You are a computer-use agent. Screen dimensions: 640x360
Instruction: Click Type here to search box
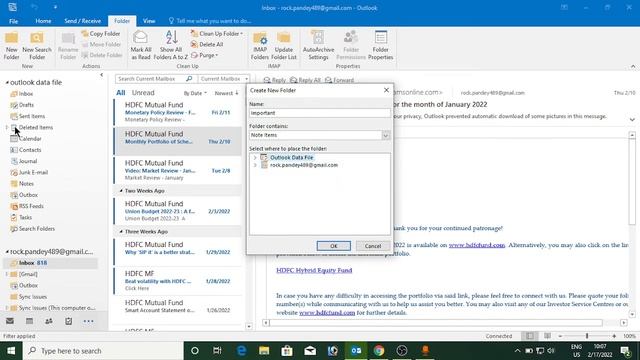(x=103, y=351)
